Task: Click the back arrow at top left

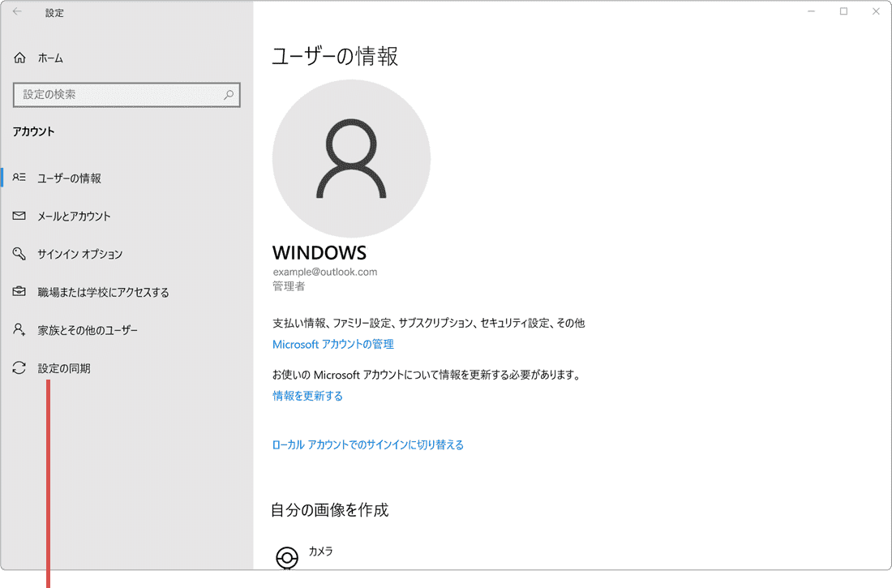Action: point(16,12)
